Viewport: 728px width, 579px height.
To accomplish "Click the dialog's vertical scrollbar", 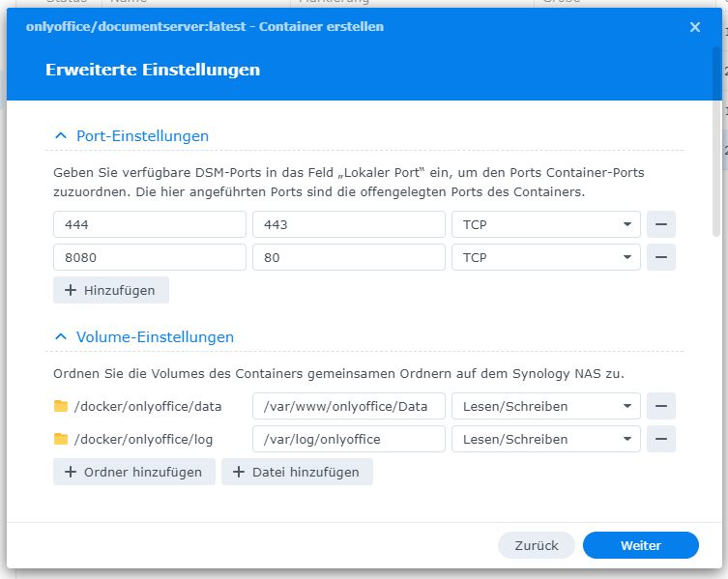I will coord(716,142).
